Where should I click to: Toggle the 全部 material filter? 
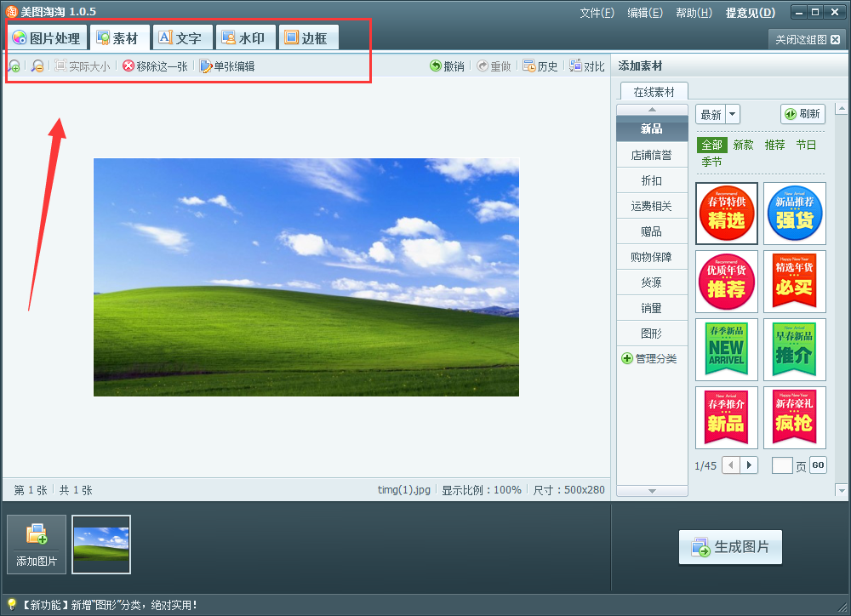pyautogui.click(x=712, y=145)
